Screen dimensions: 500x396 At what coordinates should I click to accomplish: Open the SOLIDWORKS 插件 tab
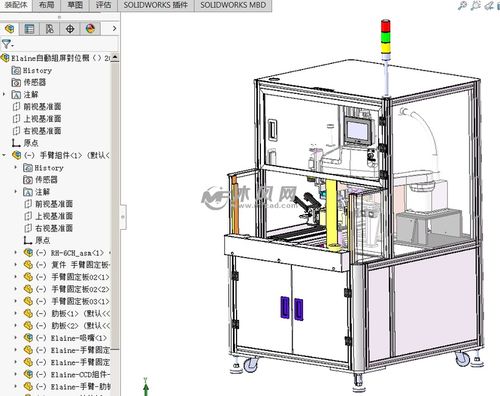tap(155, 5)
